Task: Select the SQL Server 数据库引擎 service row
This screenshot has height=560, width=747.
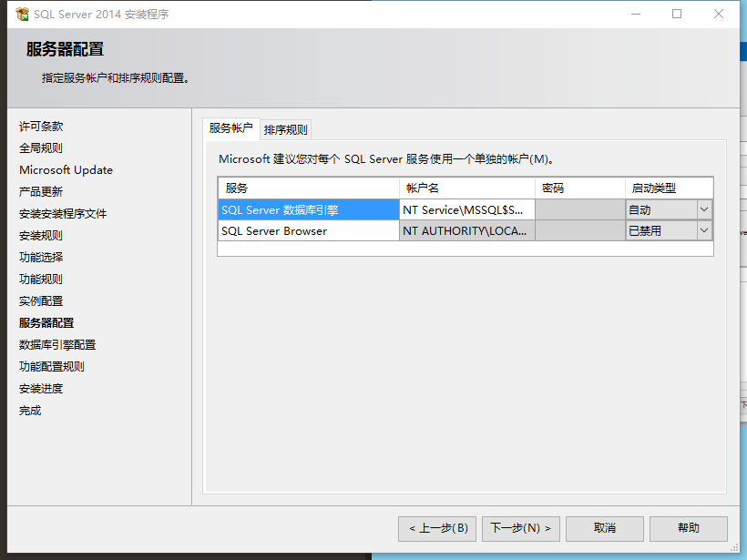Action: 309,210
